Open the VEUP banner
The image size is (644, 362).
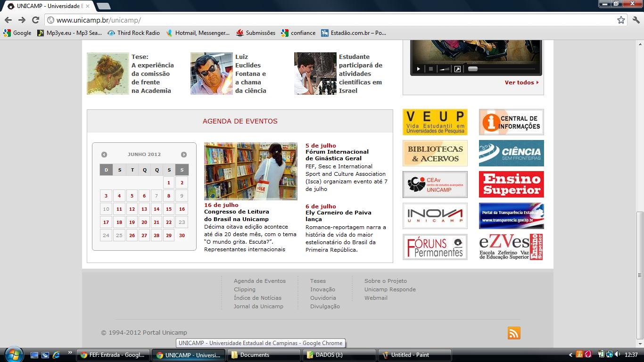point(435,122)
